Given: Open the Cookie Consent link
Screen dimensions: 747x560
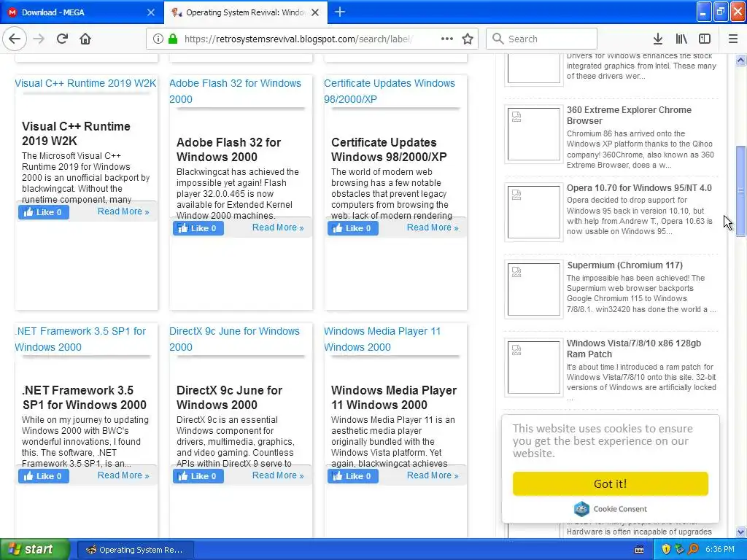Looking at the screenshot, I should click(611, 509).
